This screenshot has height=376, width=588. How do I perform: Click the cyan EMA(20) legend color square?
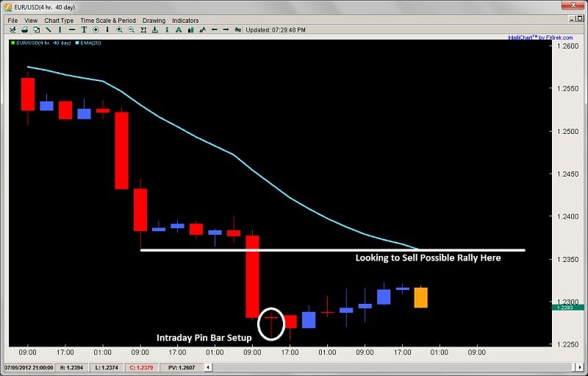[77, 43]
